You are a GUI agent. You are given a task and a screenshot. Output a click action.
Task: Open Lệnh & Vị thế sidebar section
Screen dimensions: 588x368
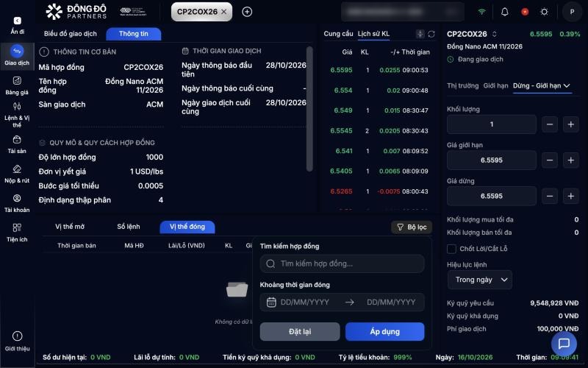[x=17, y=115]
